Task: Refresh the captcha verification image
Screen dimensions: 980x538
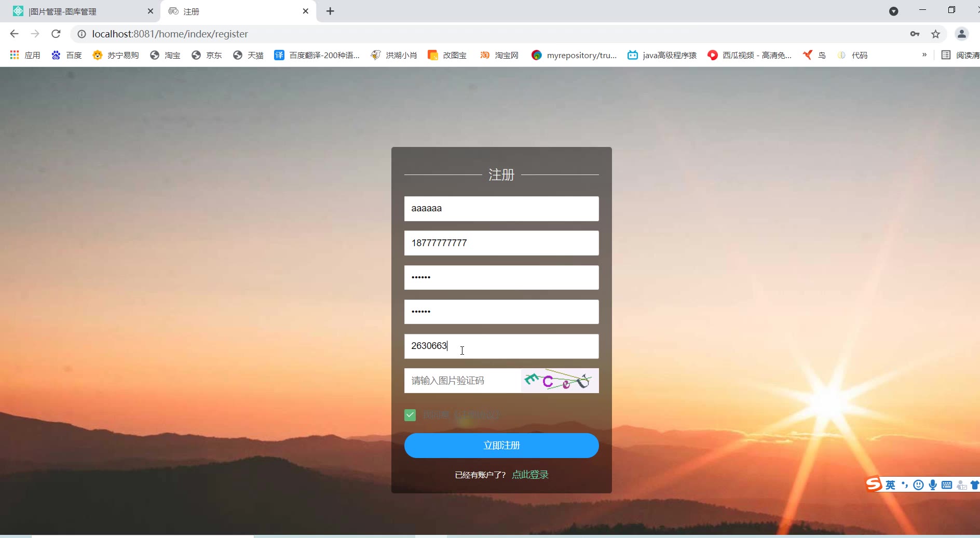Action: point(560,381)
